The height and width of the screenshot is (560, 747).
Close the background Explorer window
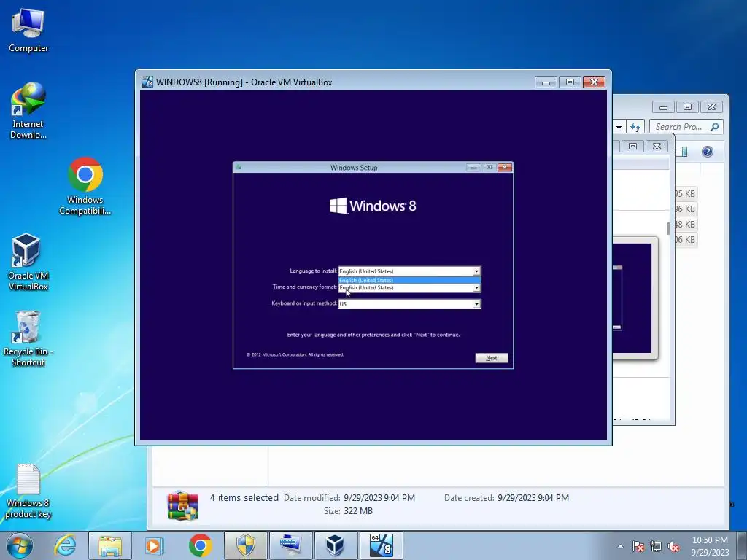coord(711,106)
